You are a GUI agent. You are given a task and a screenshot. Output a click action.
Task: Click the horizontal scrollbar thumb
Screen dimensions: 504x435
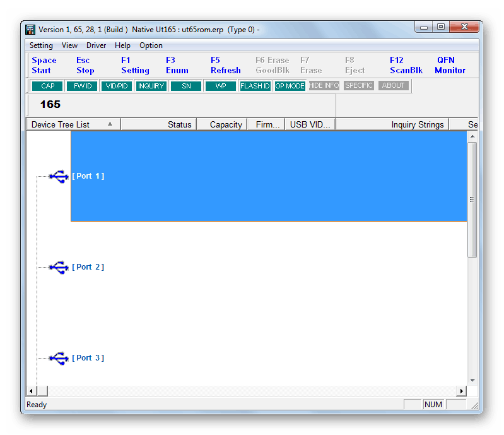pos(42,391)
